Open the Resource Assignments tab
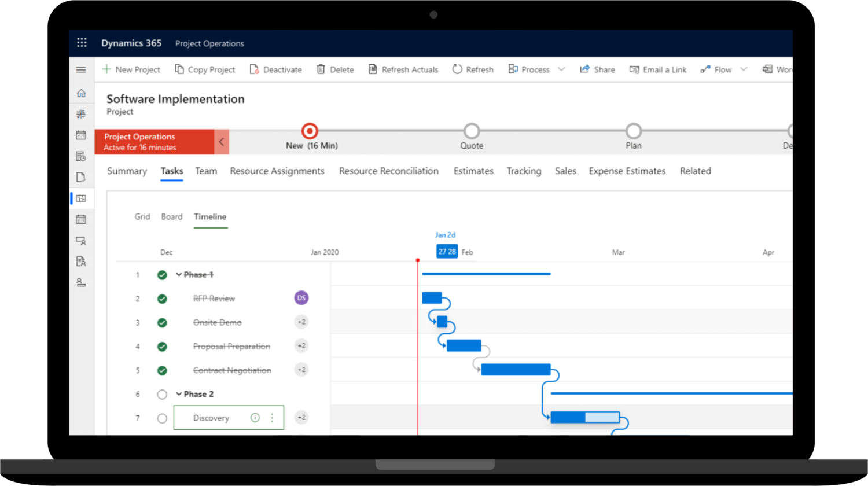 click(x=277, y=171)
